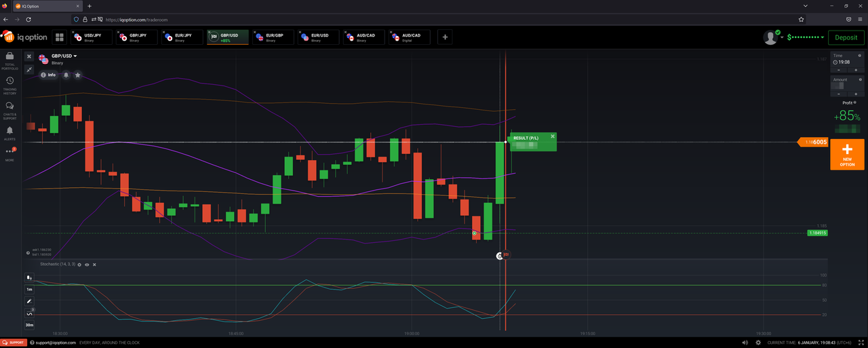Screen dimensions: 868x348
Task: Add GBP/USD to favorites with star icon
Action: [x=78, y=75]
